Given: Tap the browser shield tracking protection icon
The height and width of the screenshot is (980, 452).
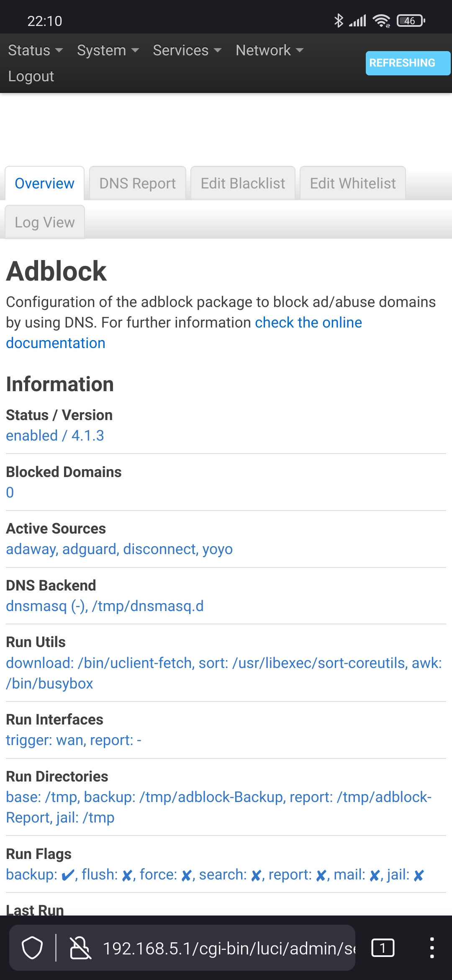Looking at the screenshot, I should pos(32,948).
